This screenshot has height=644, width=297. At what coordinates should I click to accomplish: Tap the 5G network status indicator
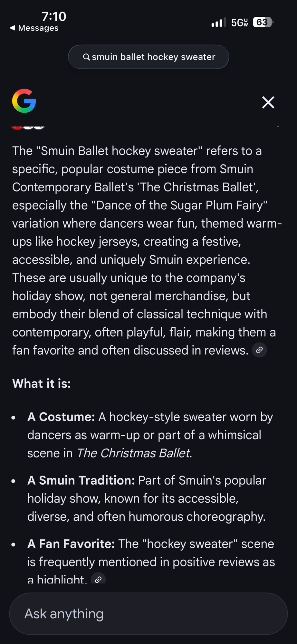239,23
